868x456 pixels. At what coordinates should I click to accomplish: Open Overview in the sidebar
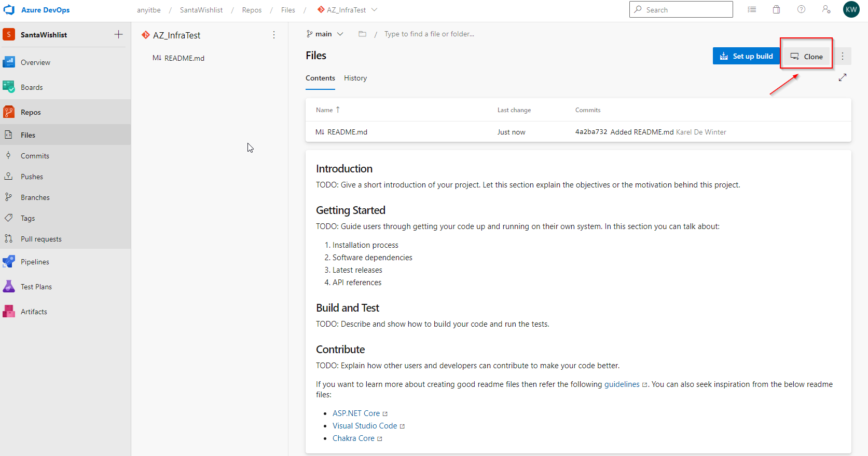[65, 62]
